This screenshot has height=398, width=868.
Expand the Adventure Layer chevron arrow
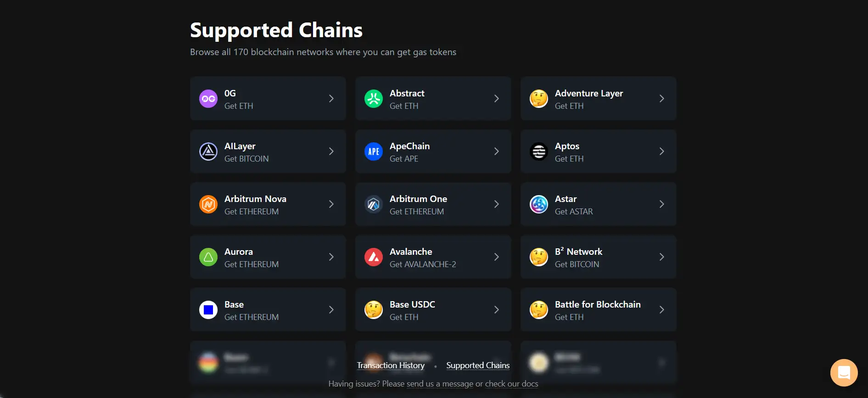click(x=661, y=99)
